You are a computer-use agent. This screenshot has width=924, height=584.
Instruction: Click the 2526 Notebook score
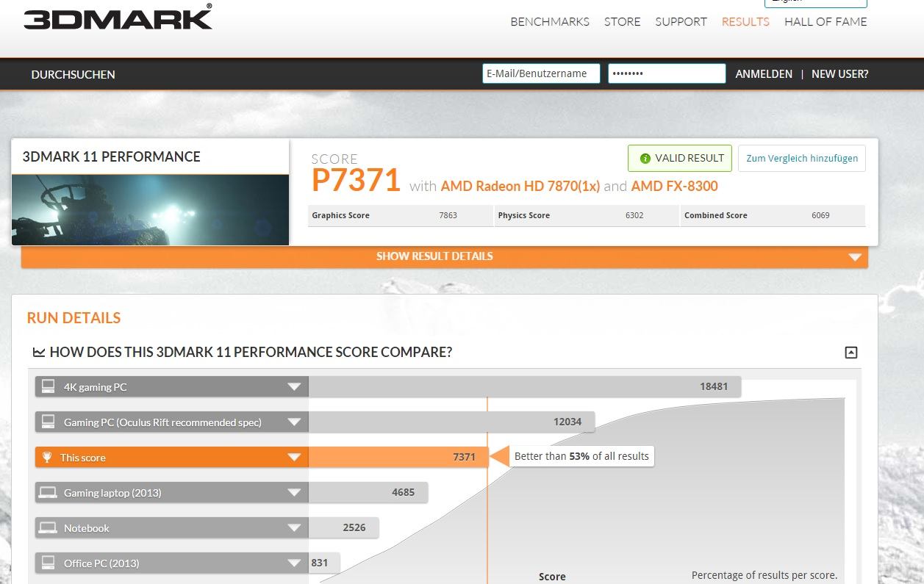click(354, 527)
